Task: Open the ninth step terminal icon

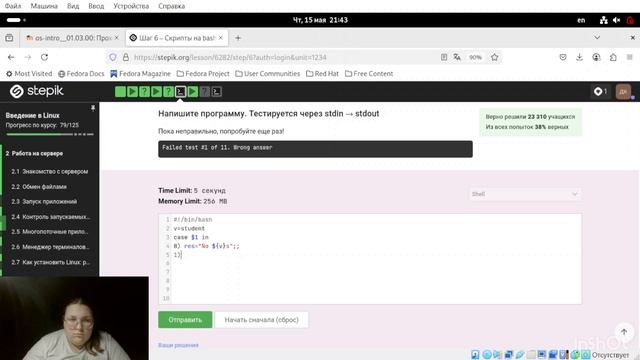Action: click(x=217, y=91)
